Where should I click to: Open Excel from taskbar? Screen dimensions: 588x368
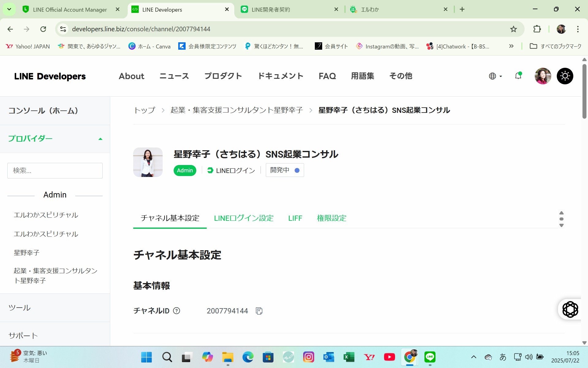tap(349, 357)
